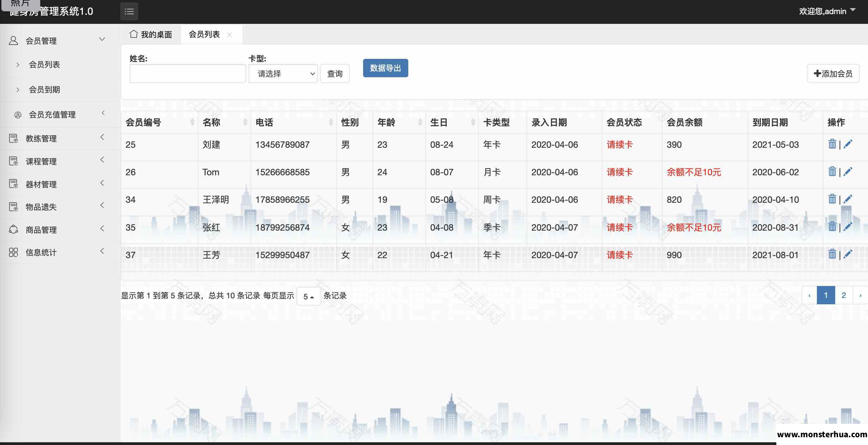Open 会员列表 in the sidebar

click(44, 65)
